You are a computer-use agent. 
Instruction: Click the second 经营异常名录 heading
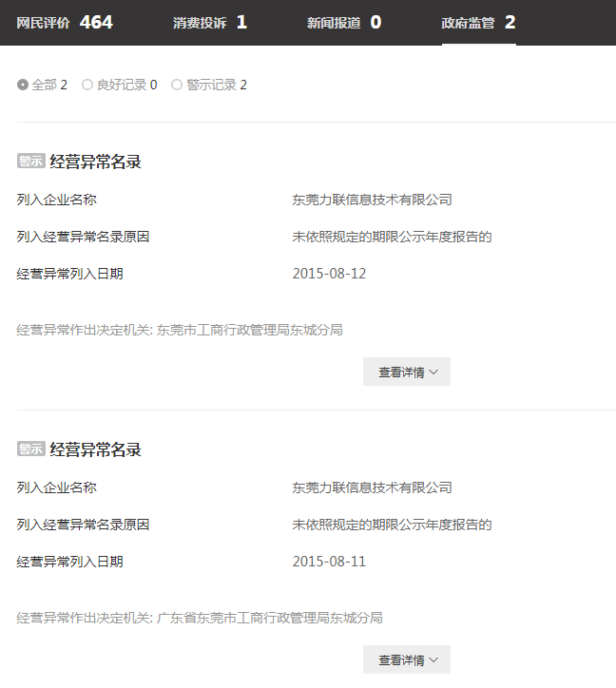(x=95, y=449)
